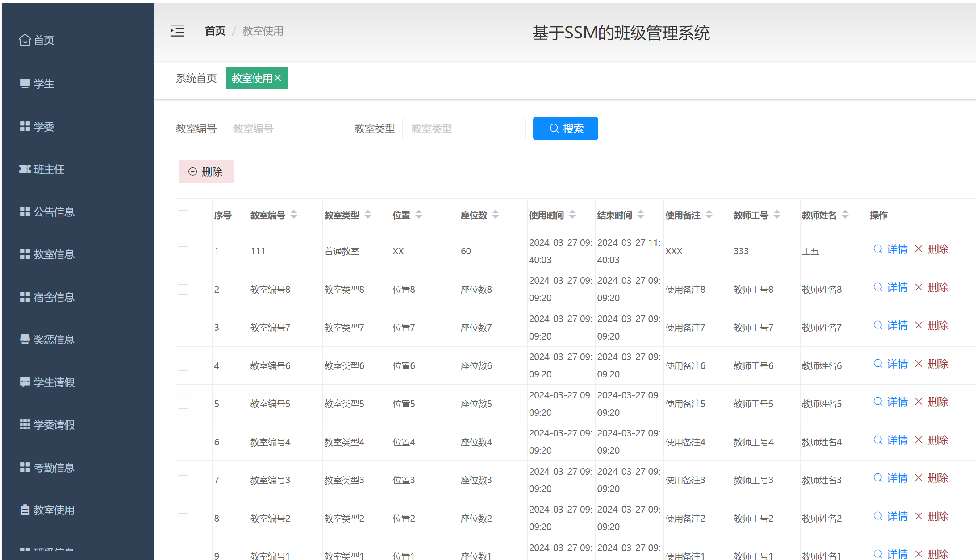
Task: Check the checkbox for 教室编号4 row
Action: tap(183, 442)
